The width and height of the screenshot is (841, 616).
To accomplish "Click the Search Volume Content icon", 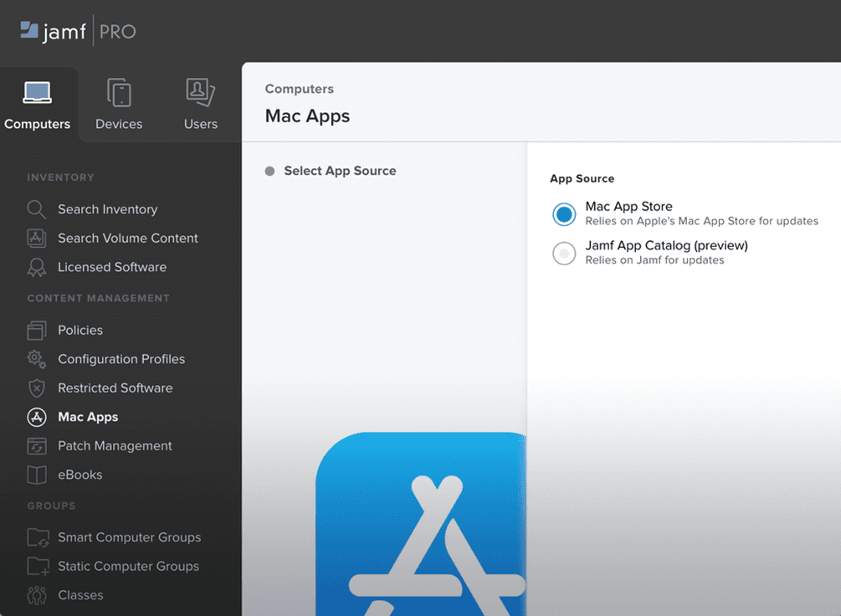I will pyautogui.click(x=37, y=239).
